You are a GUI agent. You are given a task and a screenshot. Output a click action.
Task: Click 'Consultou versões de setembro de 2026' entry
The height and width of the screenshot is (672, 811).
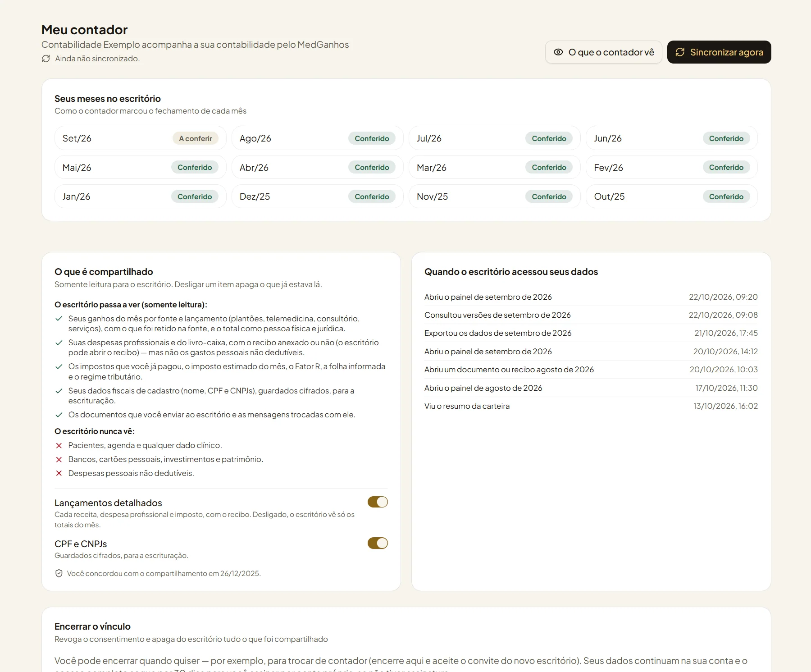click(591, 315)
